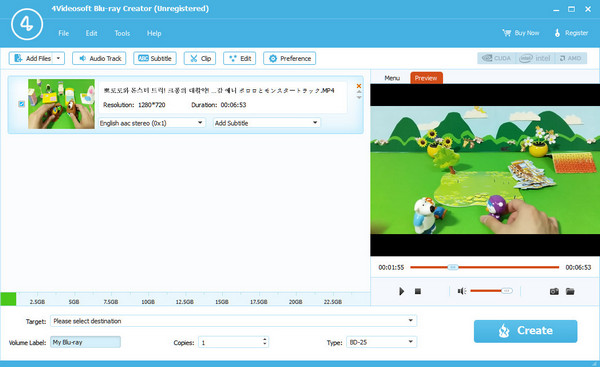The width and height of the screenshot is (600, 367).
Task: Take a snapshot with the camera icon
Action: pos(554,292)
